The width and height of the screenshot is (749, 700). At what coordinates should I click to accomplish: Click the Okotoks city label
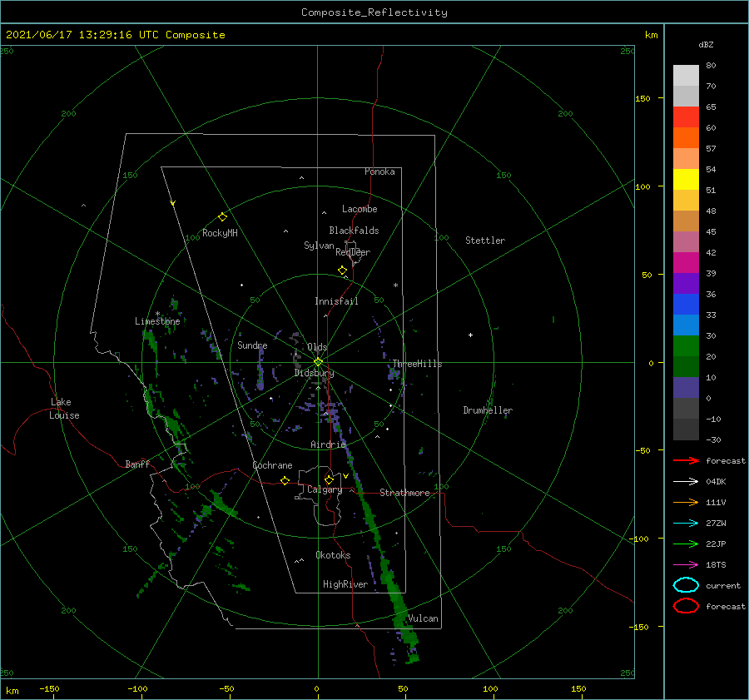tap(333, 555)
